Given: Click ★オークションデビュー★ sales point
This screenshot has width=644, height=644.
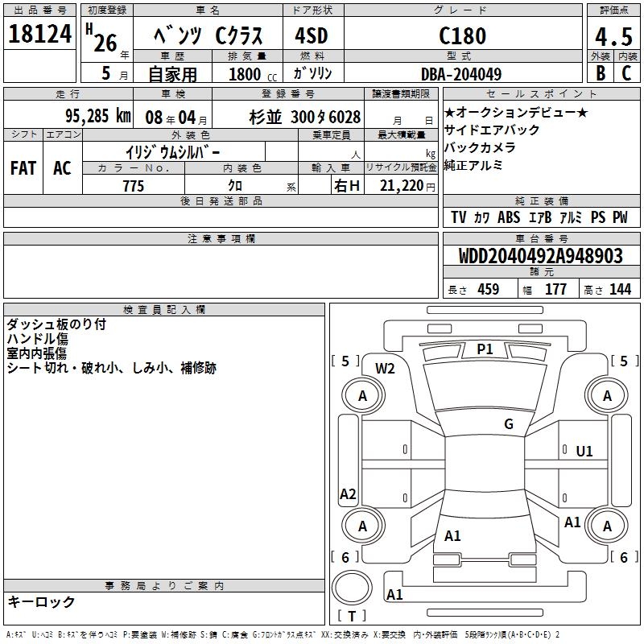Looking at the screenshot, I should (516, 112).
